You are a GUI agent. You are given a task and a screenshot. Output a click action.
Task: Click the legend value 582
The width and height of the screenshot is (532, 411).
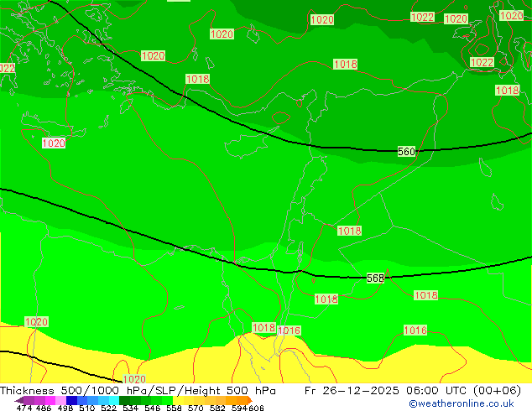[217, 408]
